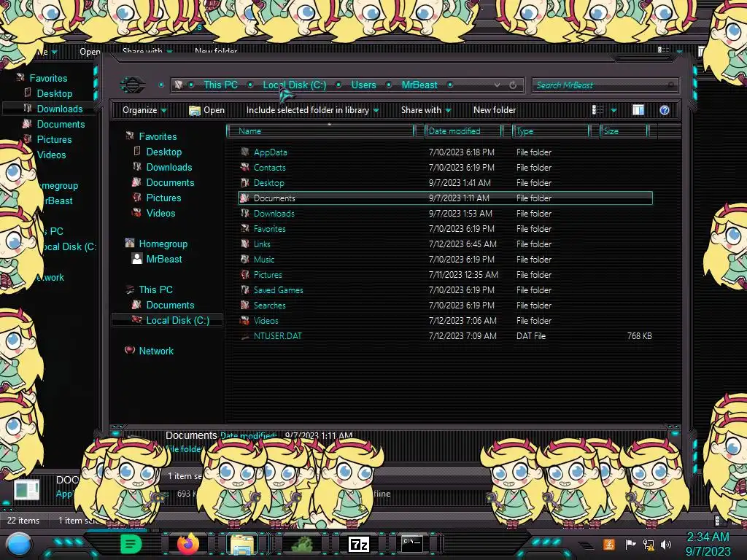Click the Start orb button

(18, 545)
